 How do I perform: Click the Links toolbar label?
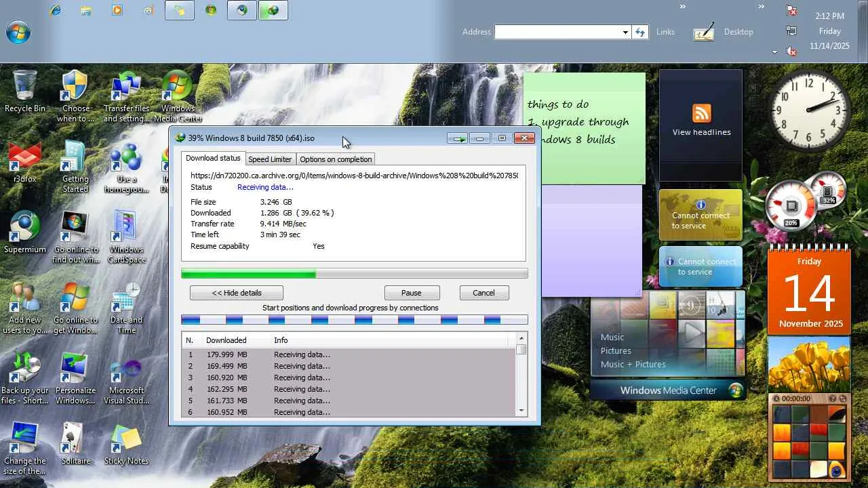(665, 32)
